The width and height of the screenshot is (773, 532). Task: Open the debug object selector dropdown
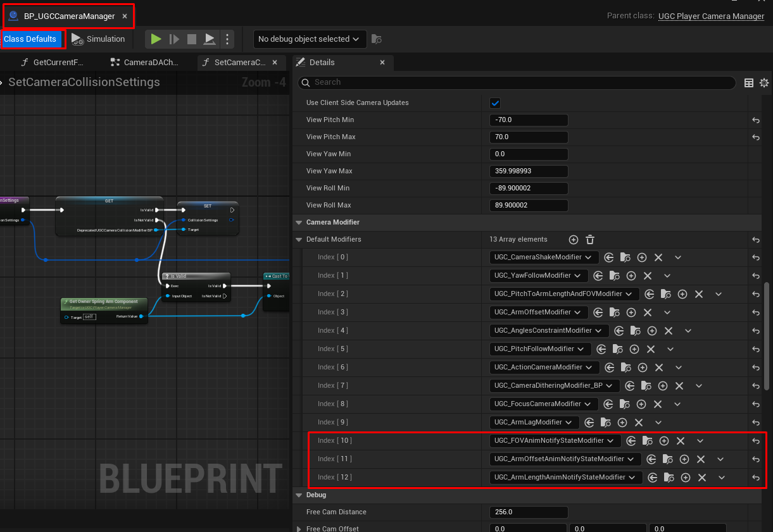[310, 39]
